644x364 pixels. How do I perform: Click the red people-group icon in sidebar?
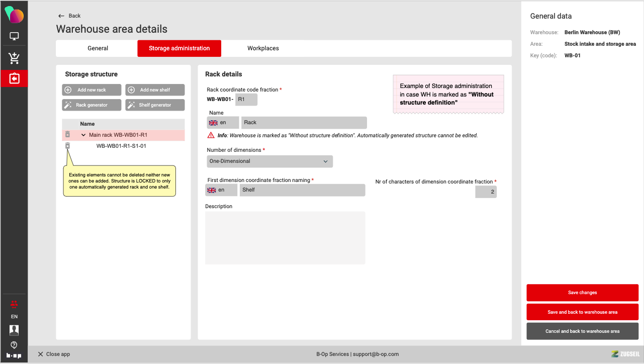pyautogui.click(x=14, y=304)
